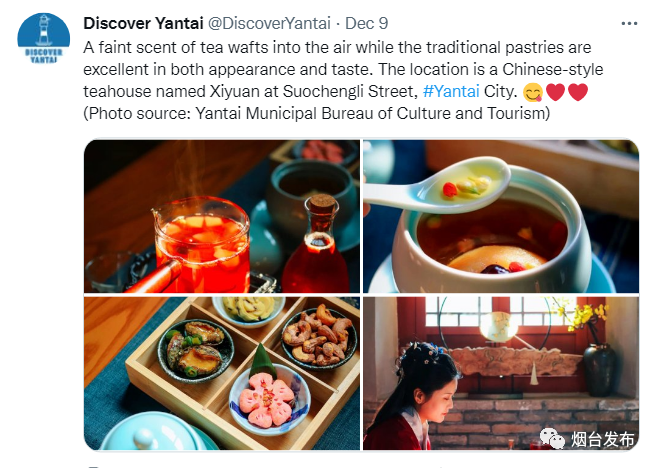Open the soup spoon and bowl photo
This screenshot has height=468, width=656.
pyautogui.click(x=501, y=216)
